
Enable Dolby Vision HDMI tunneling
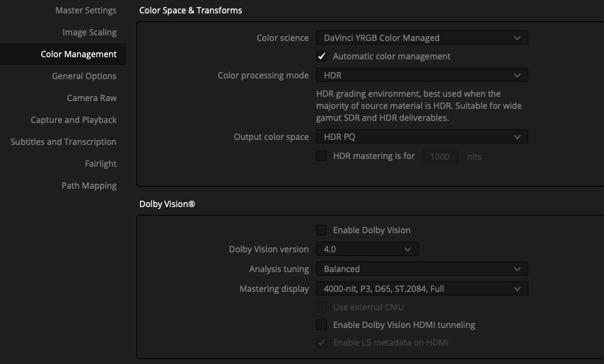click(321, 324)
